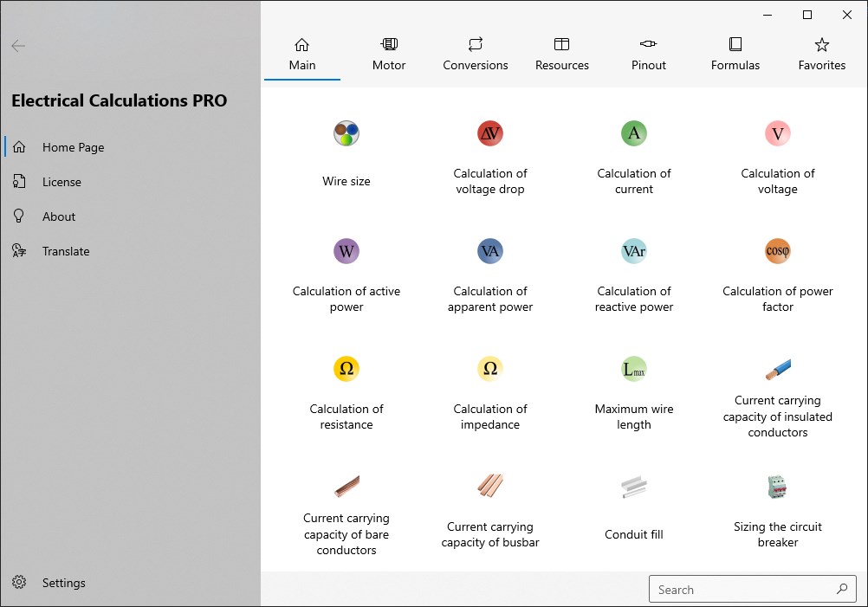Screen dimensions: 868x607
Task: Click the Maximum wire length icon
Action: click(x=634, y=369)
